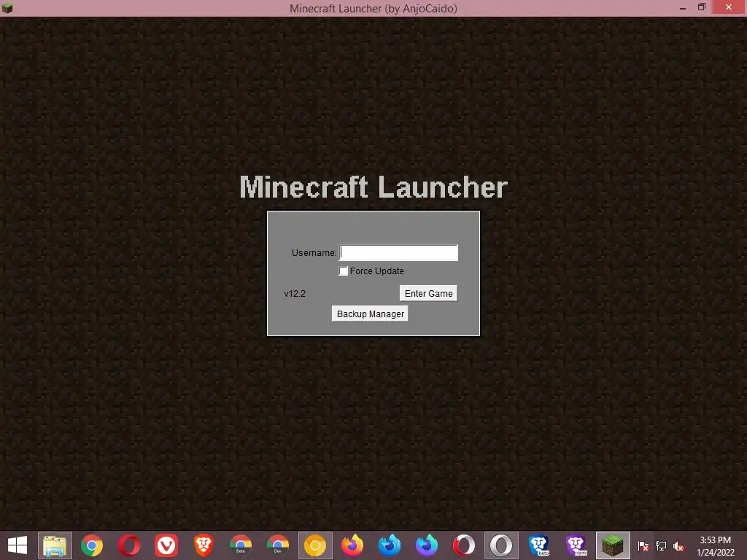747x560 pixels.
Task: Tick the Force Update checkbox
Action: tap(343, 271)
